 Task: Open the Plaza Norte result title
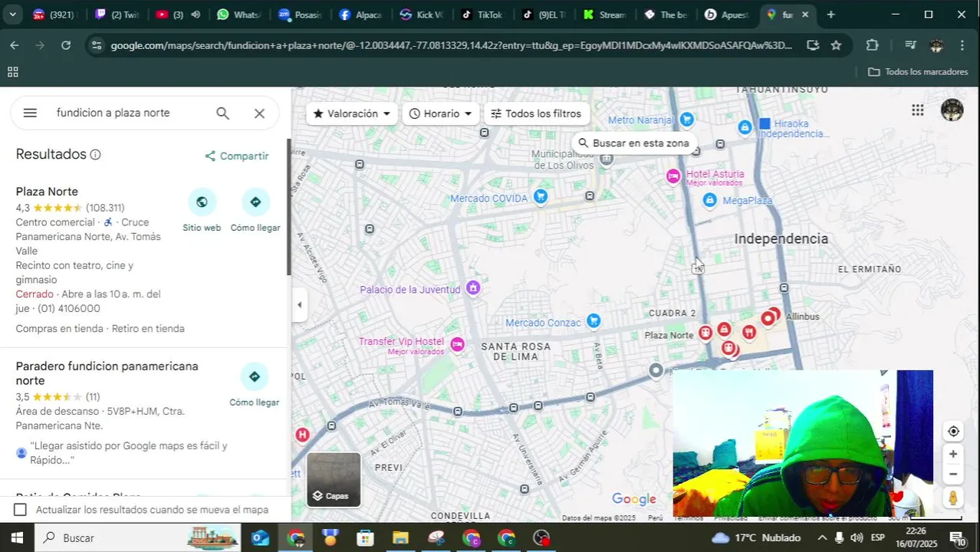click(47, 192)
